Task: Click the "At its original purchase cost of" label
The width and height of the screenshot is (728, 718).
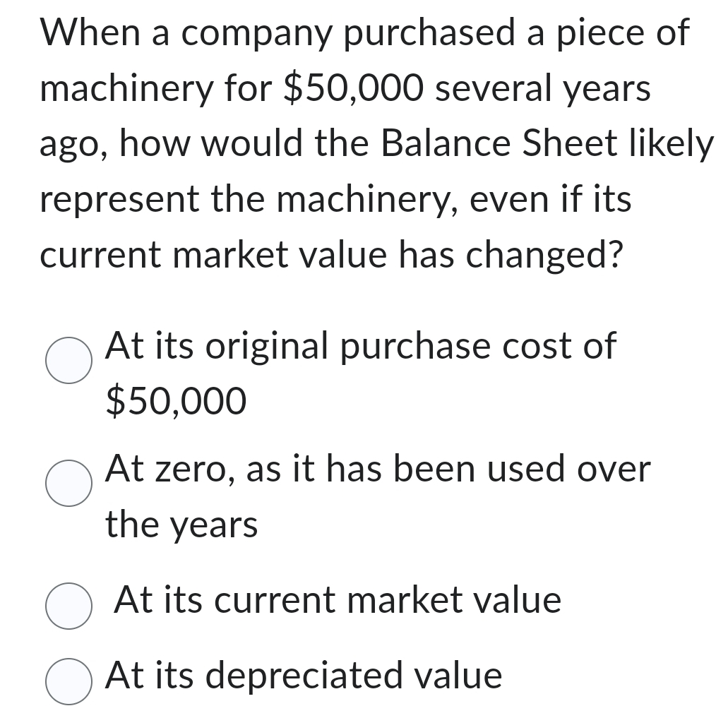Action: [x=361, y=347]
